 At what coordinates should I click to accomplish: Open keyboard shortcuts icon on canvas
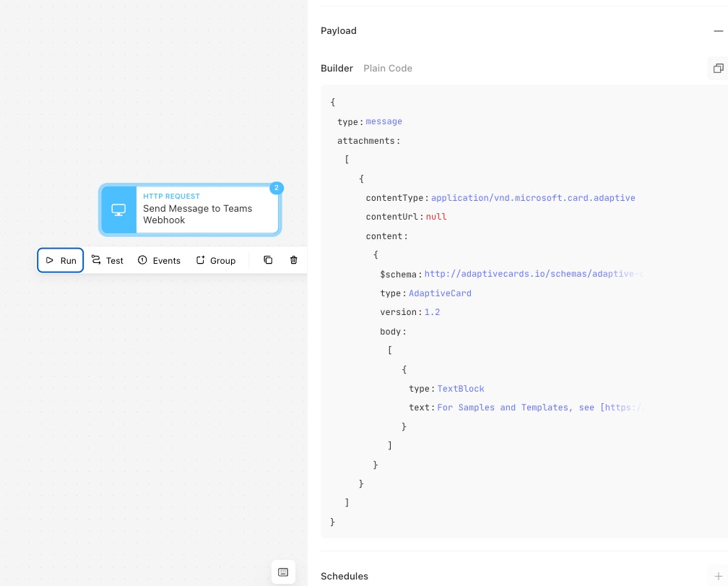(x=283, y=572)
